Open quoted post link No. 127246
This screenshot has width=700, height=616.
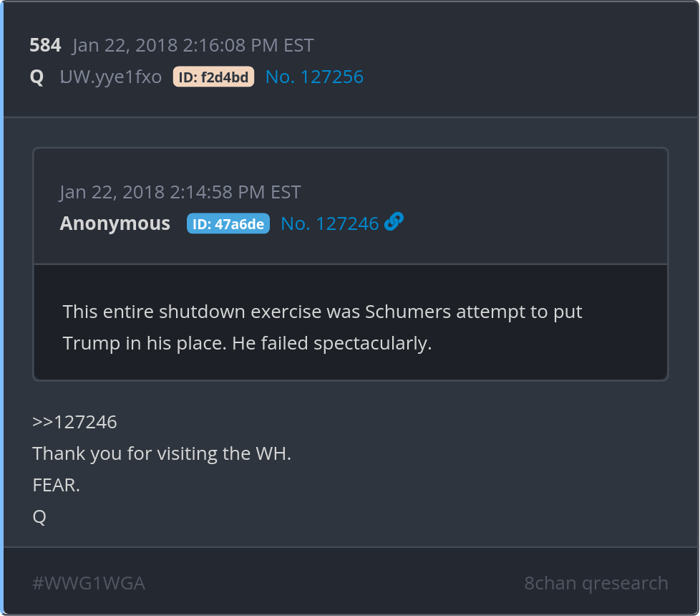[329, 223]
